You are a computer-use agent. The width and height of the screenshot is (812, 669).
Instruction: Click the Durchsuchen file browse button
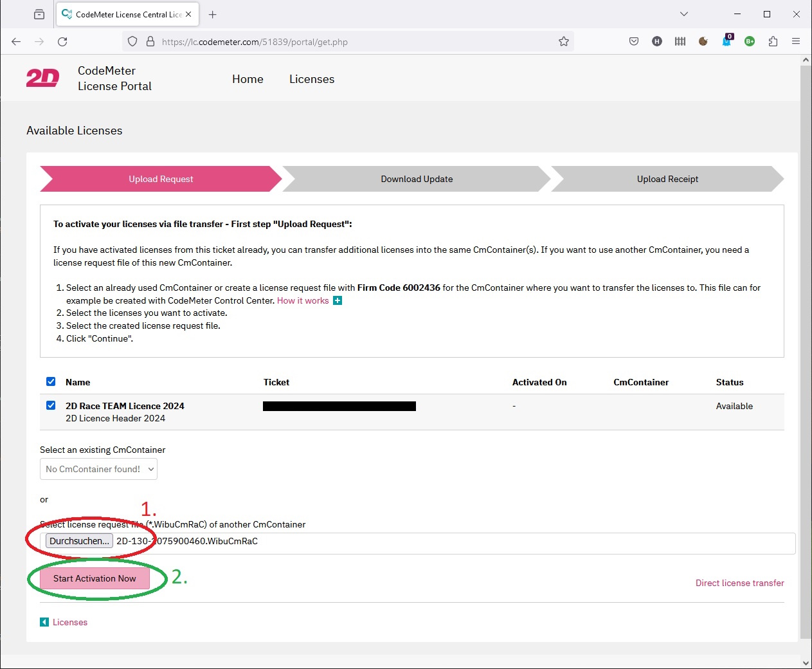(79, 541)
